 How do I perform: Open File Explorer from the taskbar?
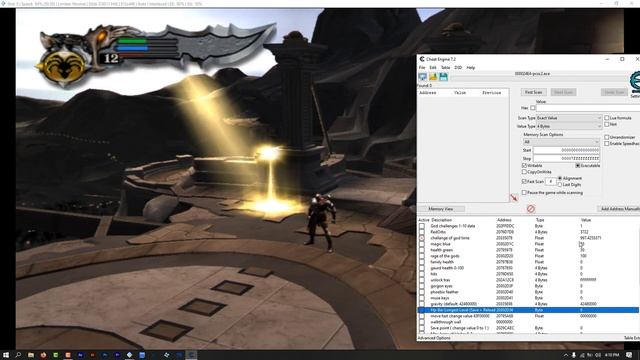click(31, 355)
